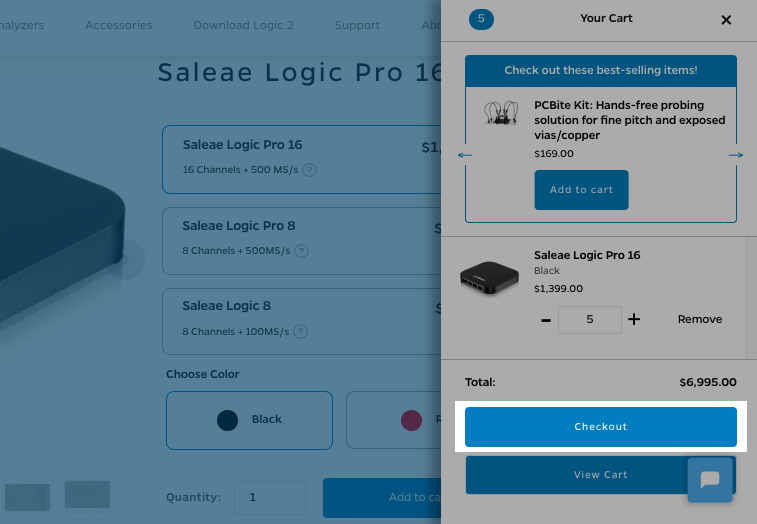Open the Download Logic 2 page
Viewport: 757px width, 524px height.
[x=244, y=25]
